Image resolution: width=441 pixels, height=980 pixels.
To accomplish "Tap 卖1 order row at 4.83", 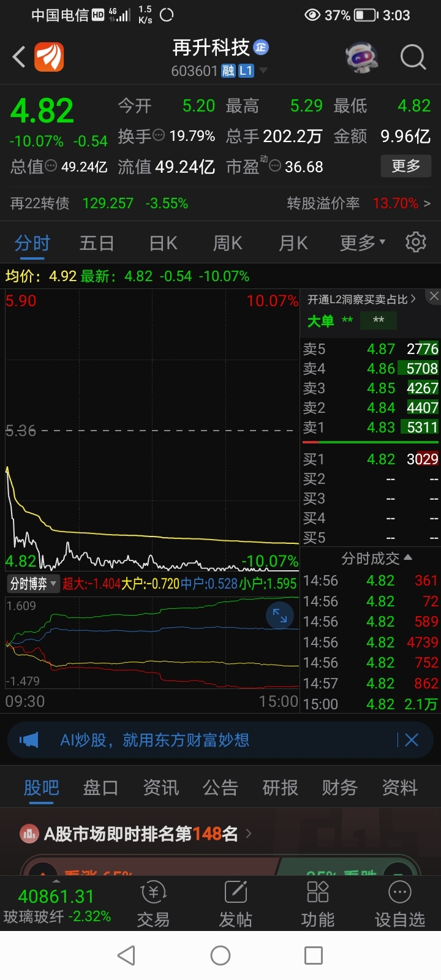I will click(371, 427).
